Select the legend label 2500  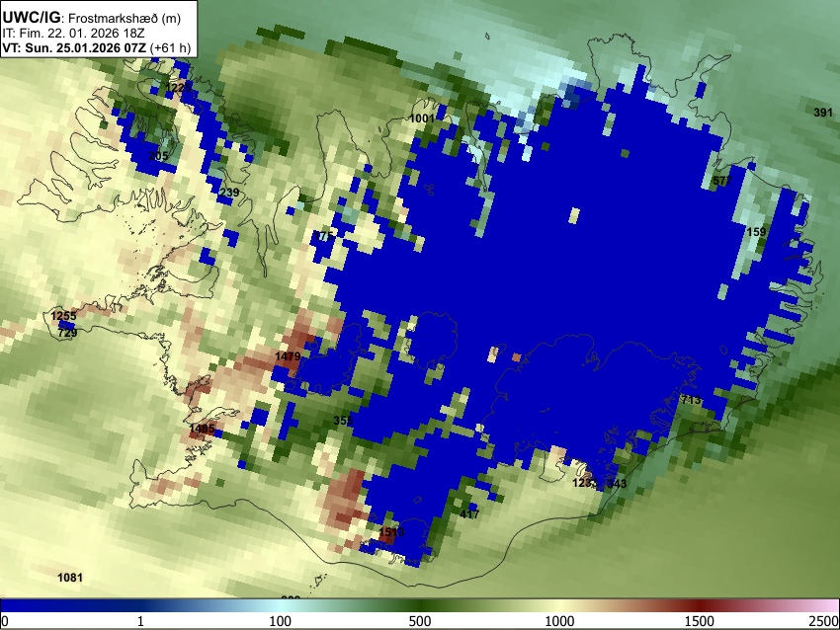824,621
